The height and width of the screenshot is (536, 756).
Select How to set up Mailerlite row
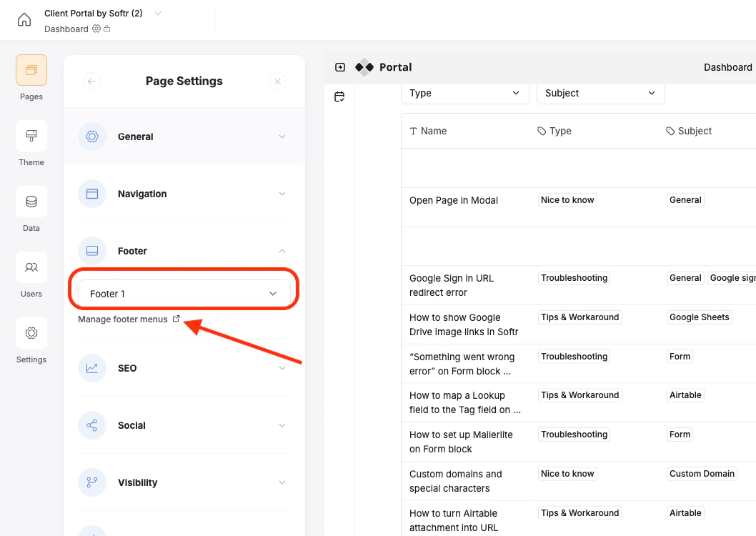point(579,442)
